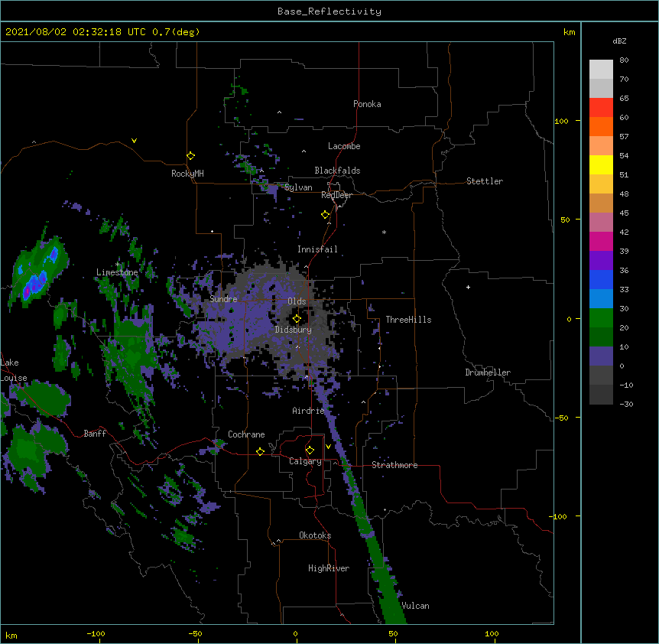This screenshot has height=644, width=659.
Task: Click the ThreeHills label
Action: point(408,320)
